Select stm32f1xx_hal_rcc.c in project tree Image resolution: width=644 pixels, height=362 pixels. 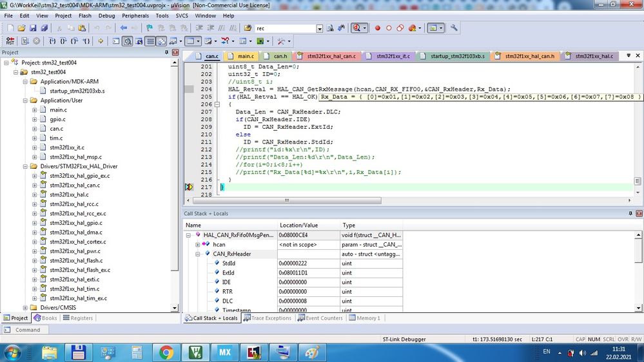point(74,204)
